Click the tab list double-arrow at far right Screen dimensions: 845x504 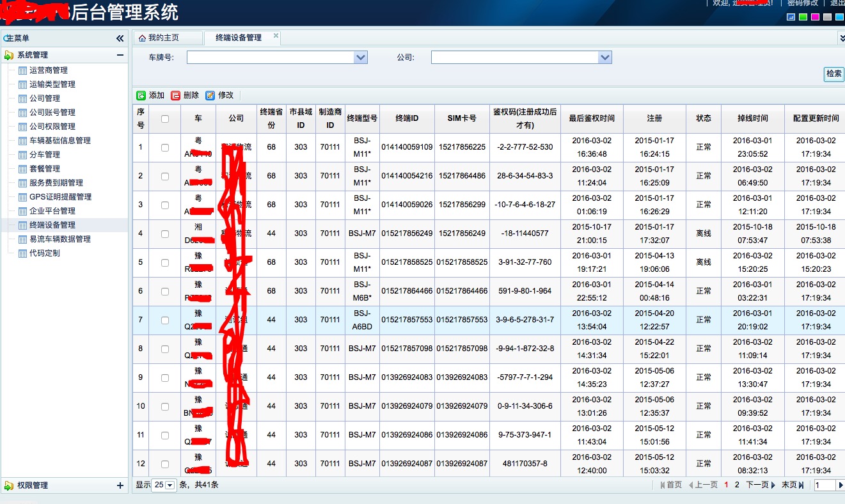click(841, 38)
